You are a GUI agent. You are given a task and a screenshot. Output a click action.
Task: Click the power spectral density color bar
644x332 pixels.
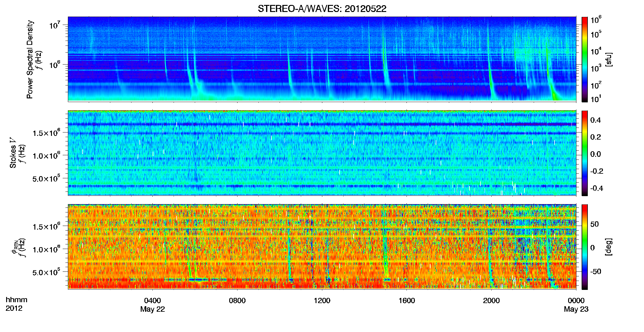[x=585, y=59]
